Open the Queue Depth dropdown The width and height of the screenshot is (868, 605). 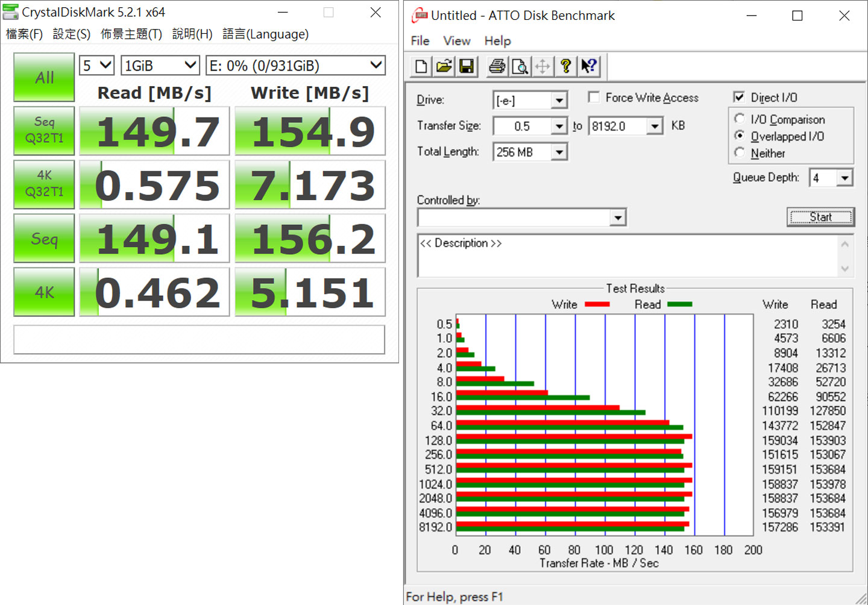[x=844, y=178]
